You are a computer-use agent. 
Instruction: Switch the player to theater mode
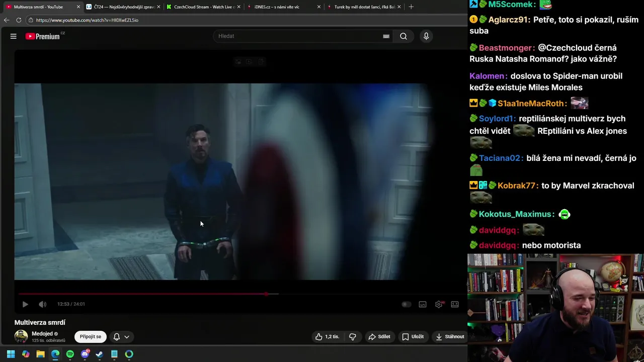[455, 304]
